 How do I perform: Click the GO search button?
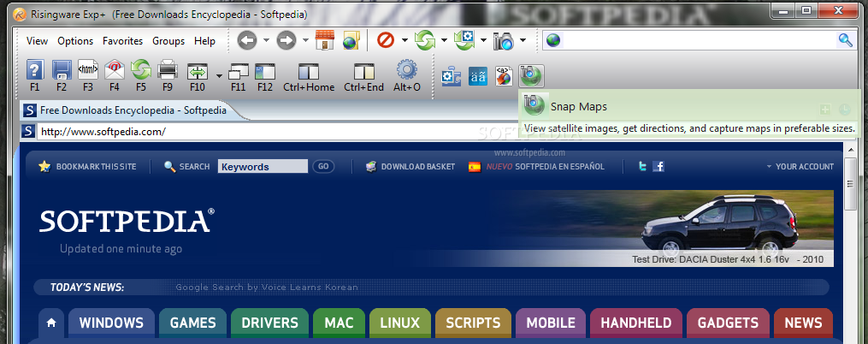(323, 166)
